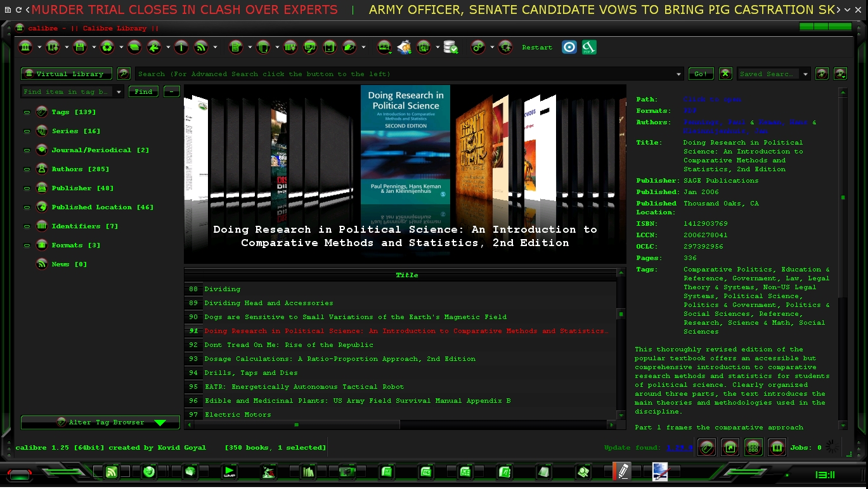
Task: Click the magnifier icon in the taskbar
Action: point(584,472)
